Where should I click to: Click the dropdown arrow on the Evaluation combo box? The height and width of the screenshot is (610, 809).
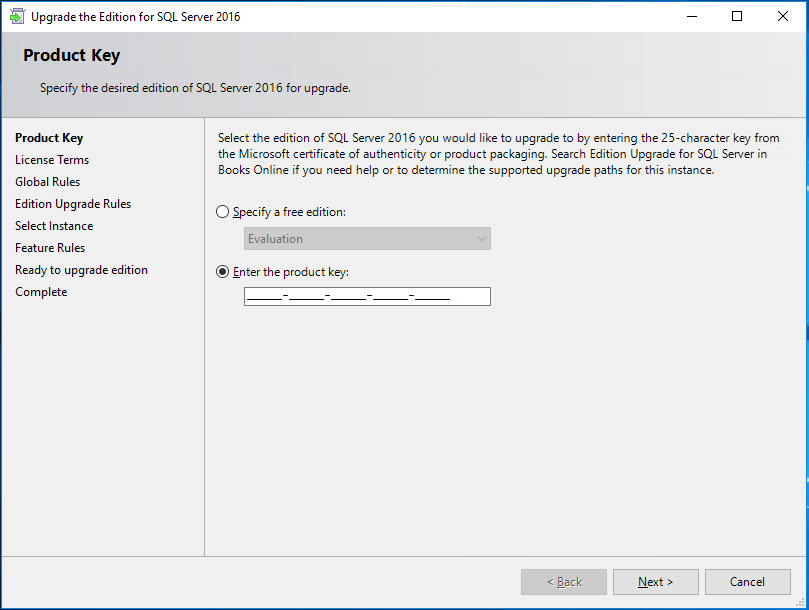pos(481,239)
